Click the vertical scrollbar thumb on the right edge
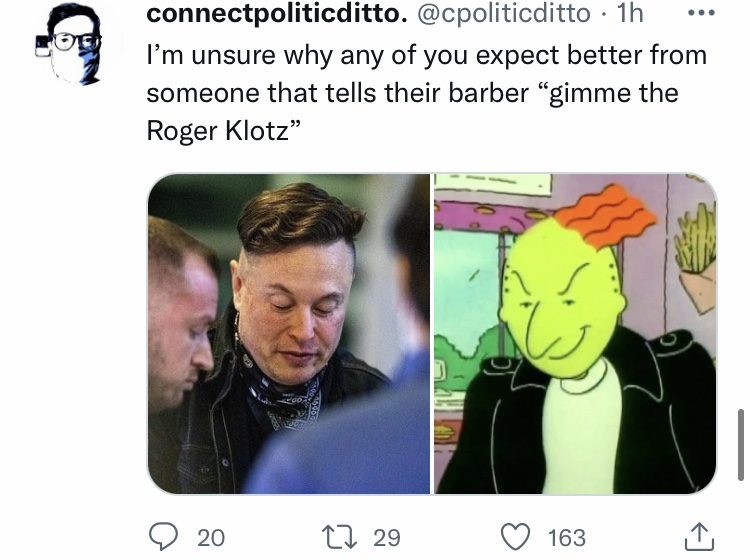The image size is (750, 560). tap(740, 444)
